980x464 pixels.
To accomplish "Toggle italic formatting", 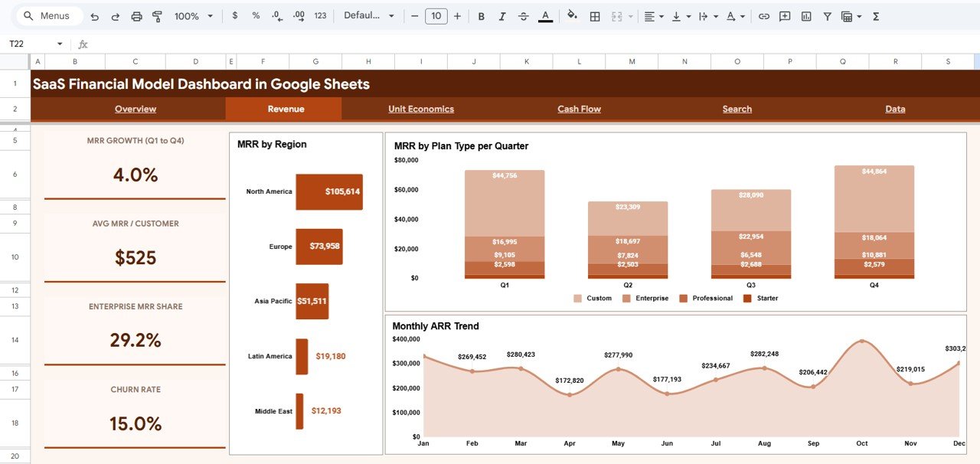I will [502, 15].
